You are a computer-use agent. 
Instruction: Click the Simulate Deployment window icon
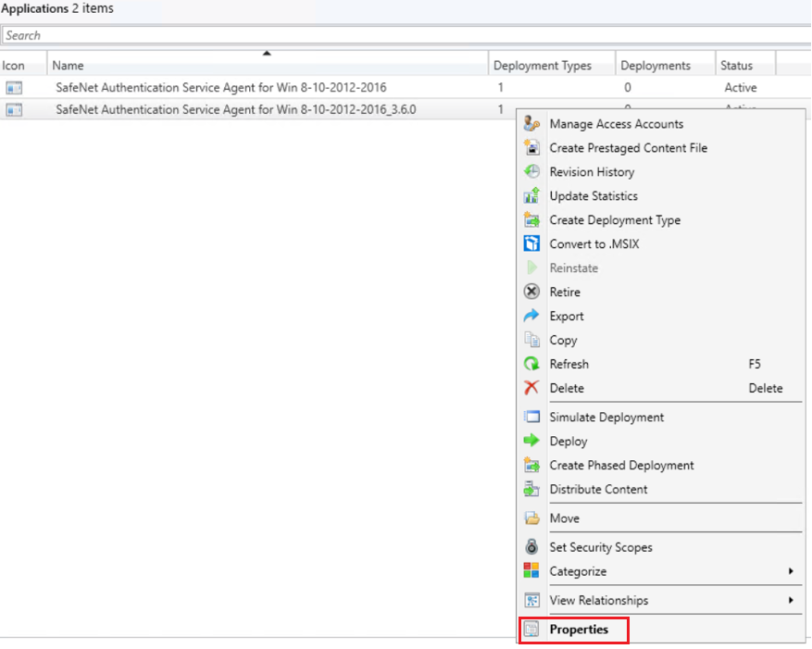pyautogui.click(x=531, y=417)
